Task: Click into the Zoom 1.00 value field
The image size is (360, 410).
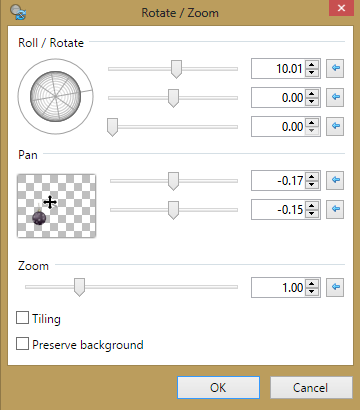Action: pyautogui.click(x=278, y=287)
